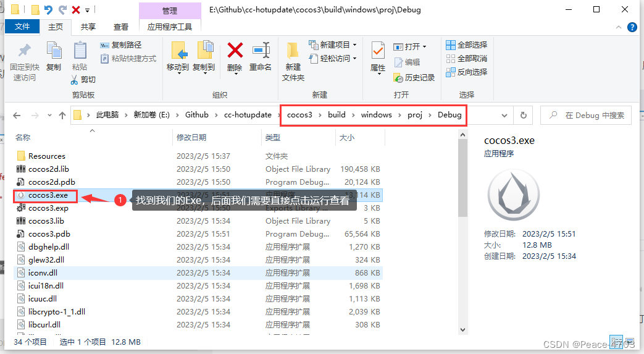Image resolution: width=644 pixels, height=354 pixels.
Task: Open the Copy to (复制到) menu
Action: coord(204,57)
